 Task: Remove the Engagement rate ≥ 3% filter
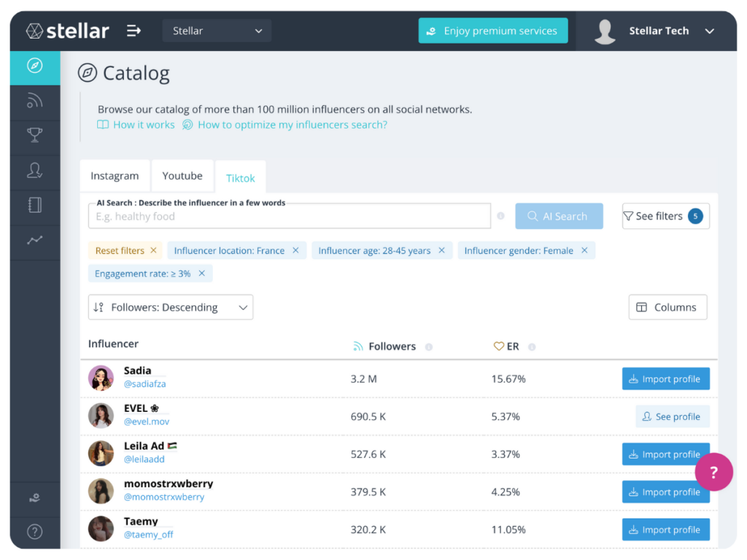pyautogui.click(x=201, y=273)
